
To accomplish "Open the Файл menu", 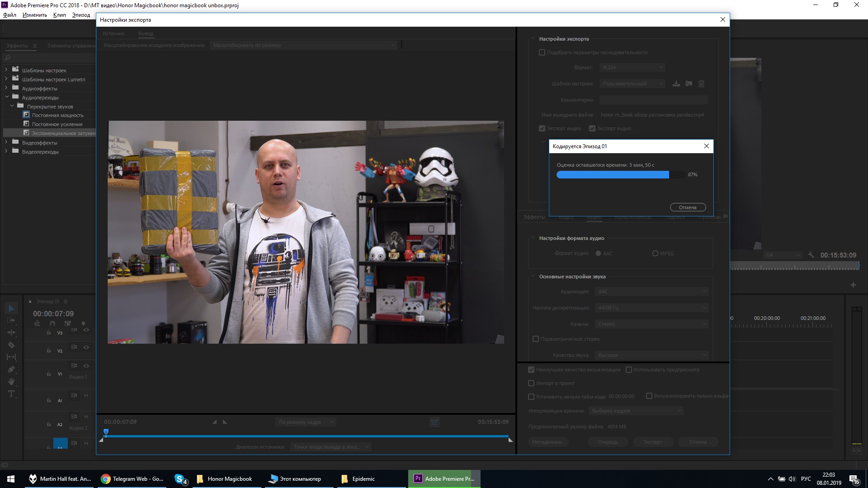I will click(x=9, y=15).
